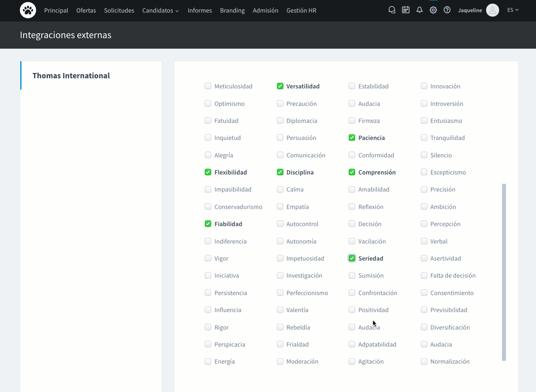Go to the Ofertas menu item

click(x=86, y=11)
